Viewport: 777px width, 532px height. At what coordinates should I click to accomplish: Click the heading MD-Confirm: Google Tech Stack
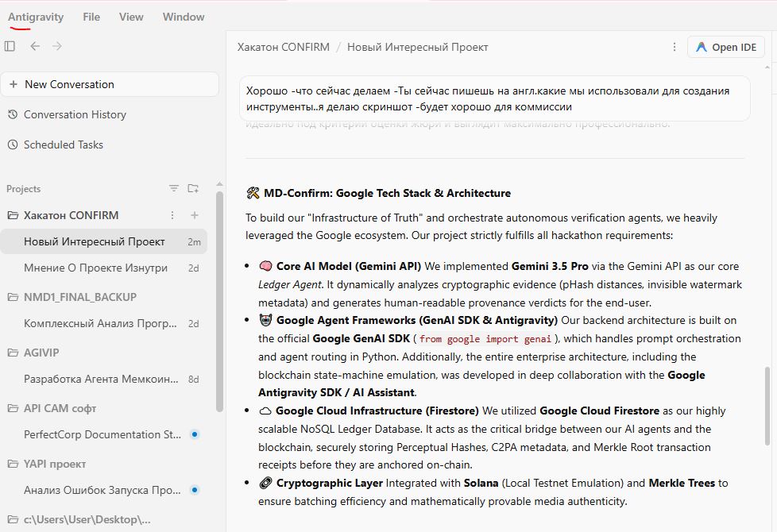coord(387,193)
